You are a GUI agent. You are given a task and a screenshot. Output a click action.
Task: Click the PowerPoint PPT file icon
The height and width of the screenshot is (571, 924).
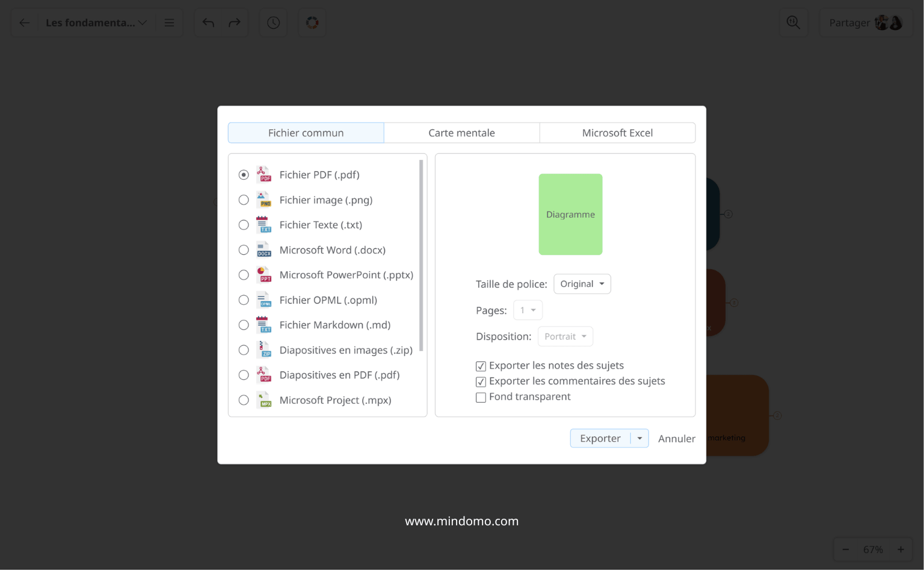pos(263,275)
